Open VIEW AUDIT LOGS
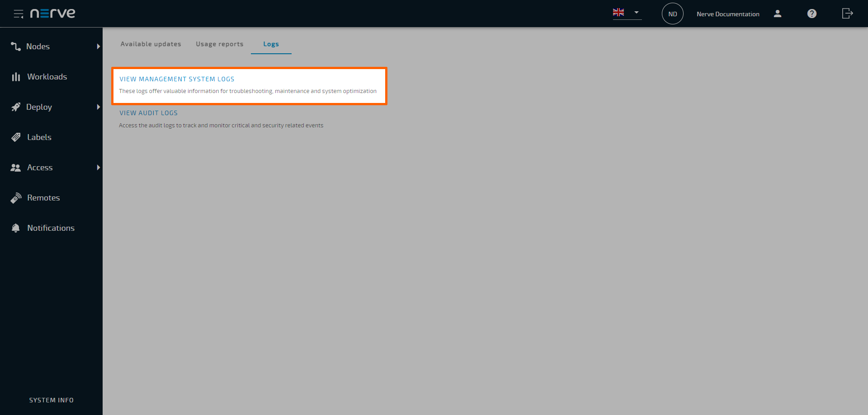 148,113
